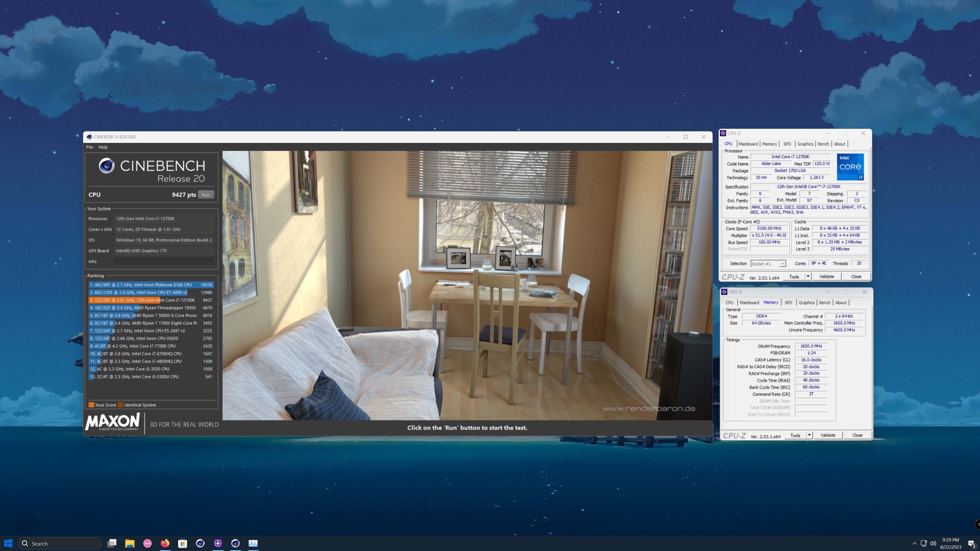Click the Processor field in Your System
The height and width of the screenshot is (551, 980).
[x=164, y=219]
